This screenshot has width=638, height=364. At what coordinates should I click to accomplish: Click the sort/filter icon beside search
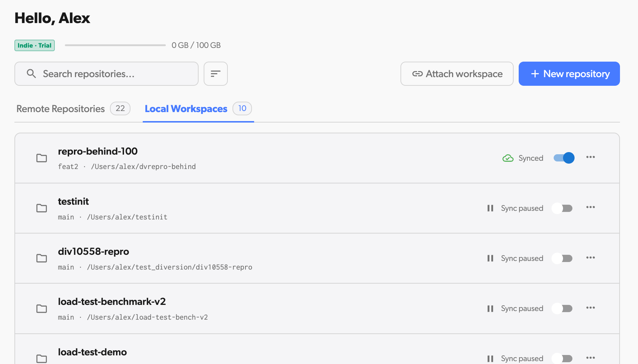tap(216, 74)
